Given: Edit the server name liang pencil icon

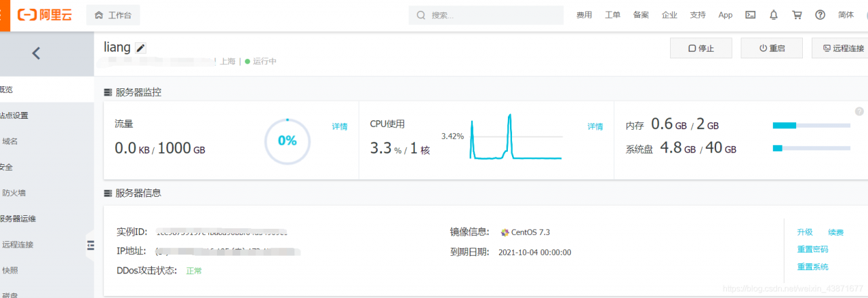Looking at the screenshot, I should [x=140, y=48].
